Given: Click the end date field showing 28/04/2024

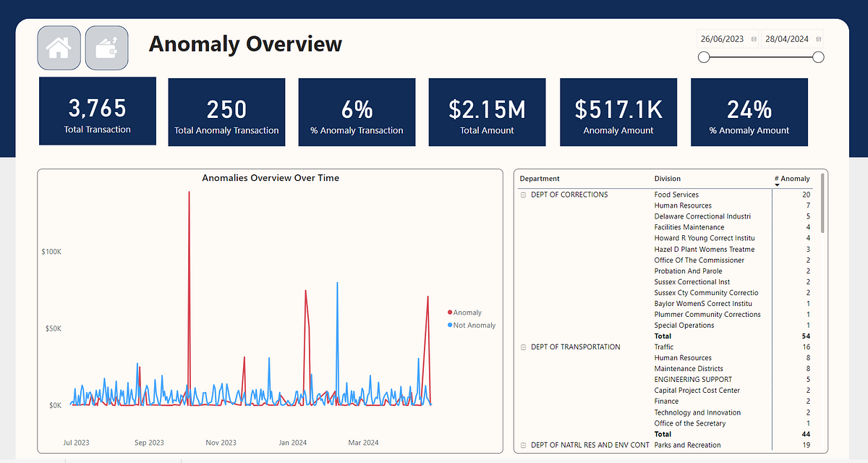Looking at the screenshot, I should click(x=787, y=38).
